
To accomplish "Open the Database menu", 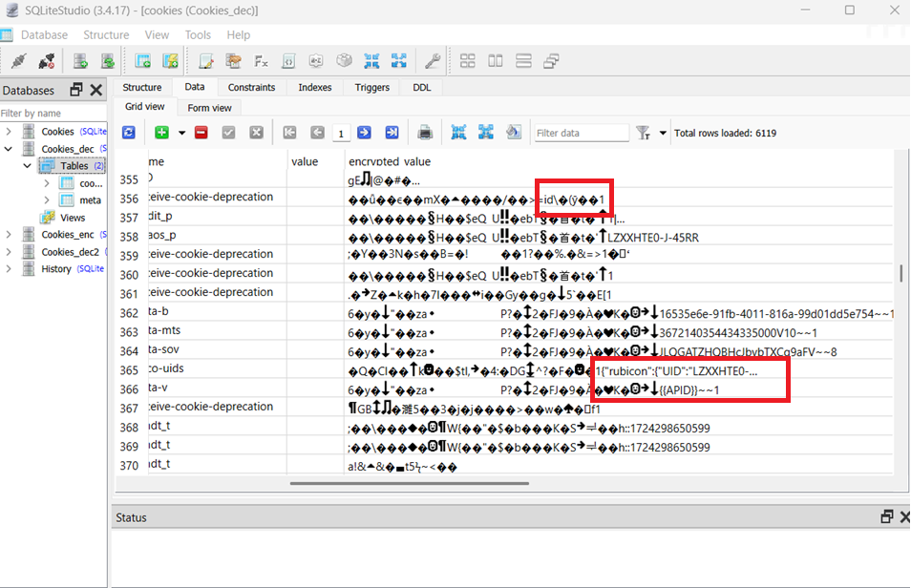I will click(44, 35).
